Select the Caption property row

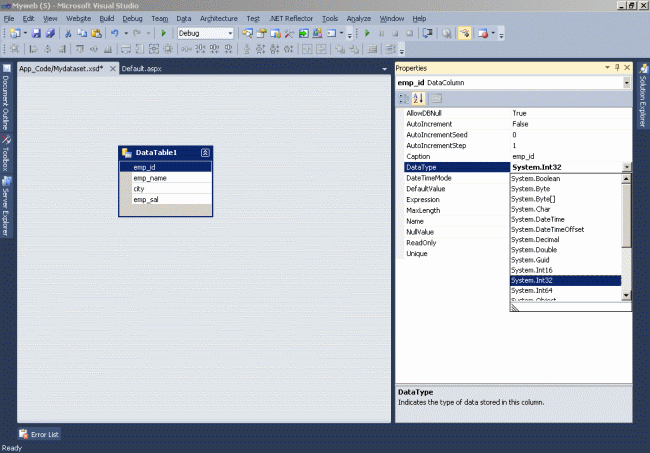click(518, 156)
